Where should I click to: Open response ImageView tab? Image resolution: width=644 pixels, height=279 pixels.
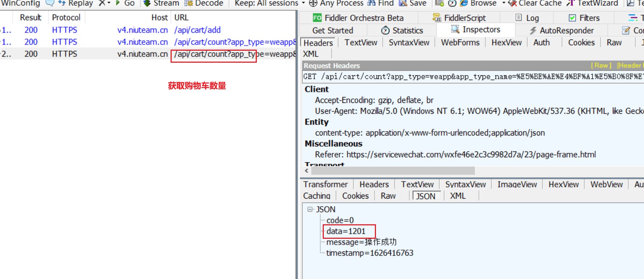coord(517,184)
